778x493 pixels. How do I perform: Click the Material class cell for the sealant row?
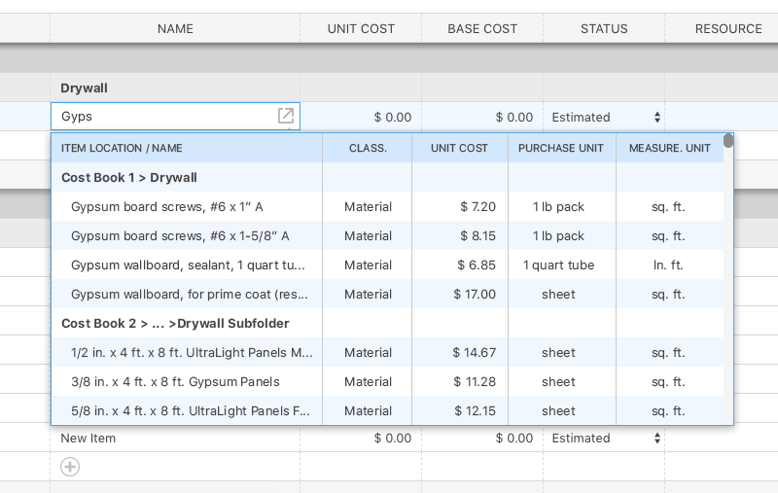click(368, 265)
